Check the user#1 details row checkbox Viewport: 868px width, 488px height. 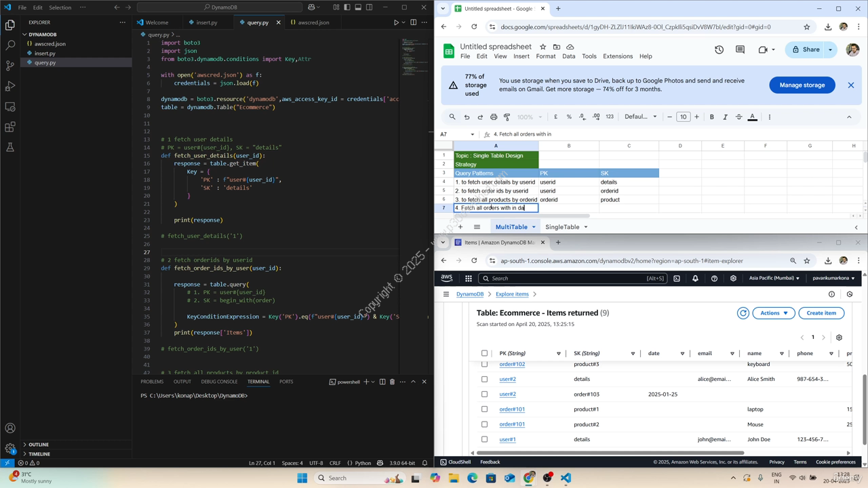coord(484,439)
